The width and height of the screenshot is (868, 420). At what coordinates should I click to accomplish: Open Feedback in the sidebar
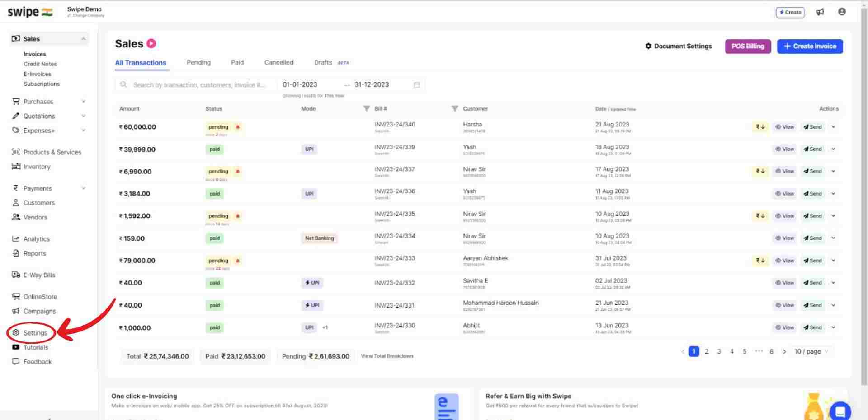click(x=38, y=362)
